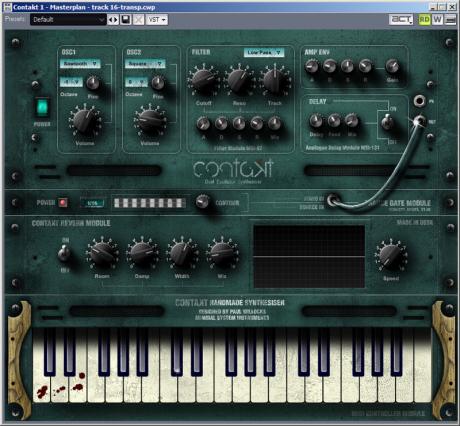Click the delete preset X icon
Image resolution: width=460 pixels, height=426 pixels.
click(x=138, y=20)
